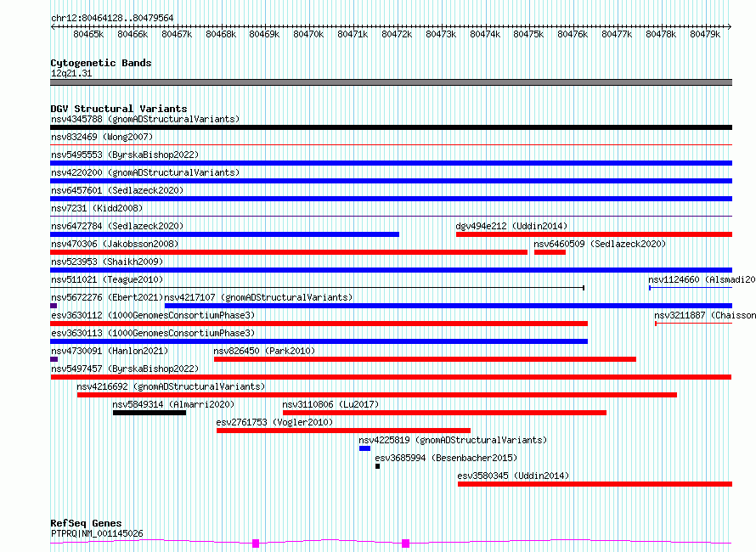This screenshot has width=756, height=552.
Task: Click nsv5672276 (Ebert2021) label
Action: [x=107, y=297]
